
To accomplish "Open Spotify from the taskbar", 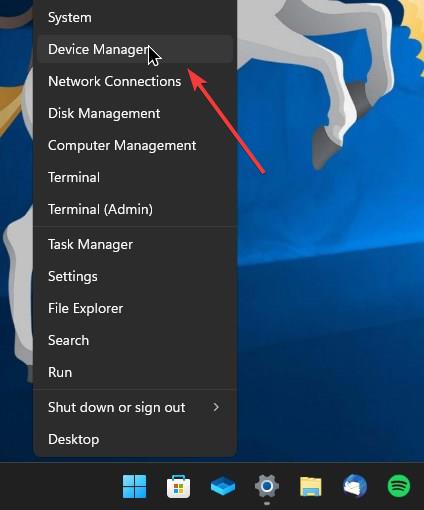I will pos(399,486).
